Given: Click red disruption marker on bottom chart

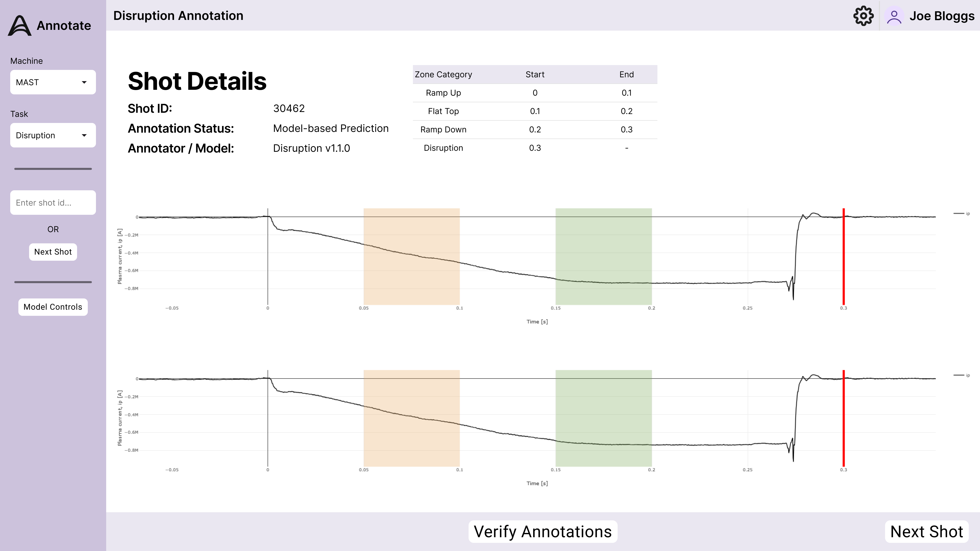Looking at the screenshot, I should pyautogui.click(x=843, y=418).
